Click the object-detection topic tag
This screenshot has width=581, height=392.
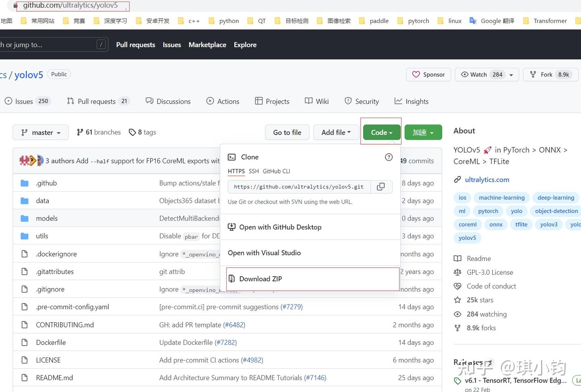[556, 211]
